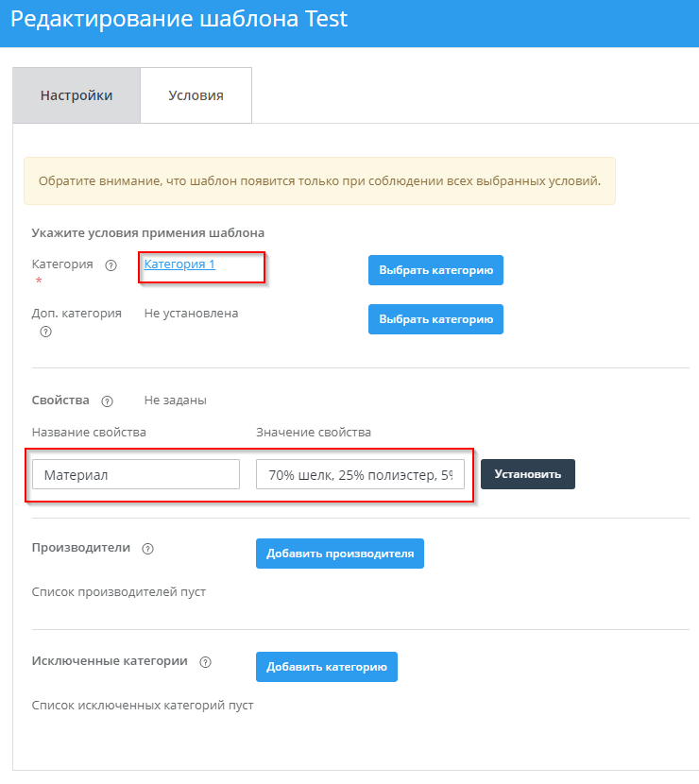The image size is (699, 784).
Task: Click into the Значение свойства input field
Action: click(360, 475)
